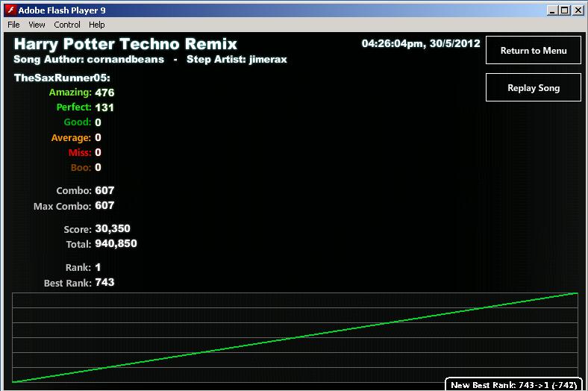Click the Best Rank value 743
The image size is (588, 391).
(x=104, y=282)
